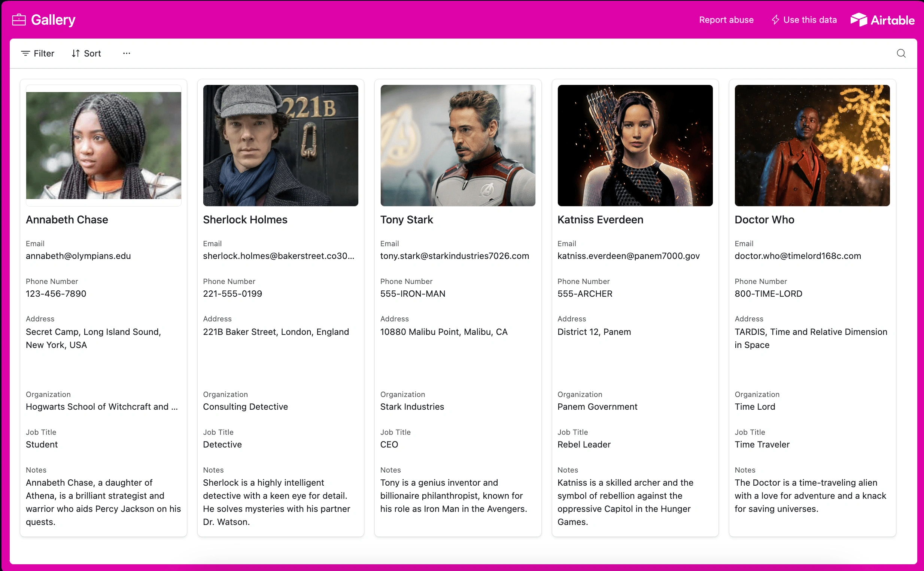Click the TARDIS address text
Screen dimensions: 924x571
tap(811, 338)
